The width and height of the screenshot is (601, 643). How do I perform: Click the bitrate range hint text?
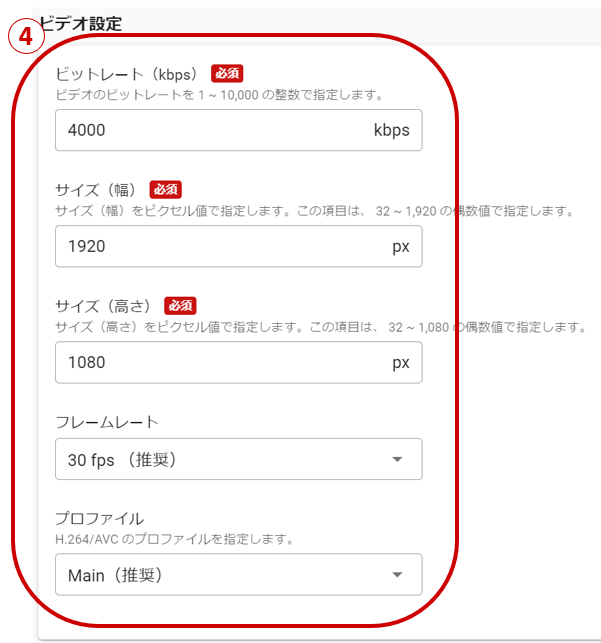click(x=220, y=95)
